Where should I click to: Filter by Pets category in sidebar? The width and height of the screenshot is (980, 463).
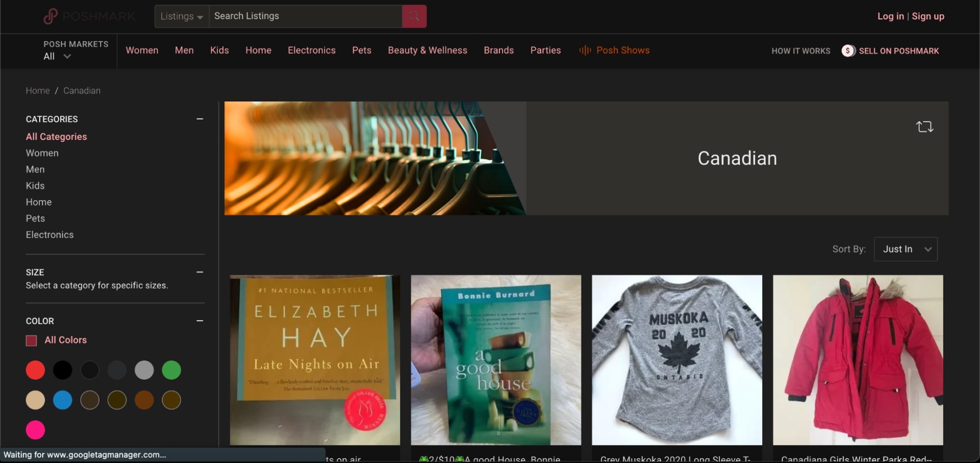point(35,218)
